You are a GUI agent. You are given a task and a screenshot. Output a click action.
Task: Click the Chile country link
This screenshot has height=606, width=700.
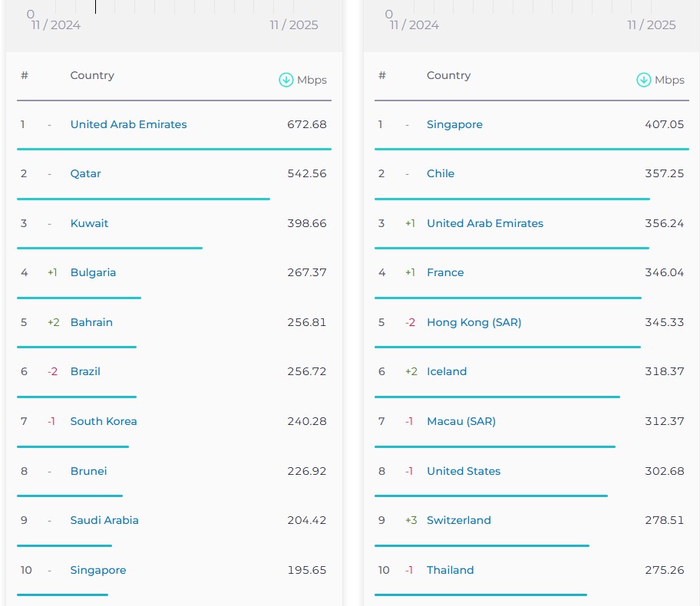pyautogui.click(x=441, y=173)
